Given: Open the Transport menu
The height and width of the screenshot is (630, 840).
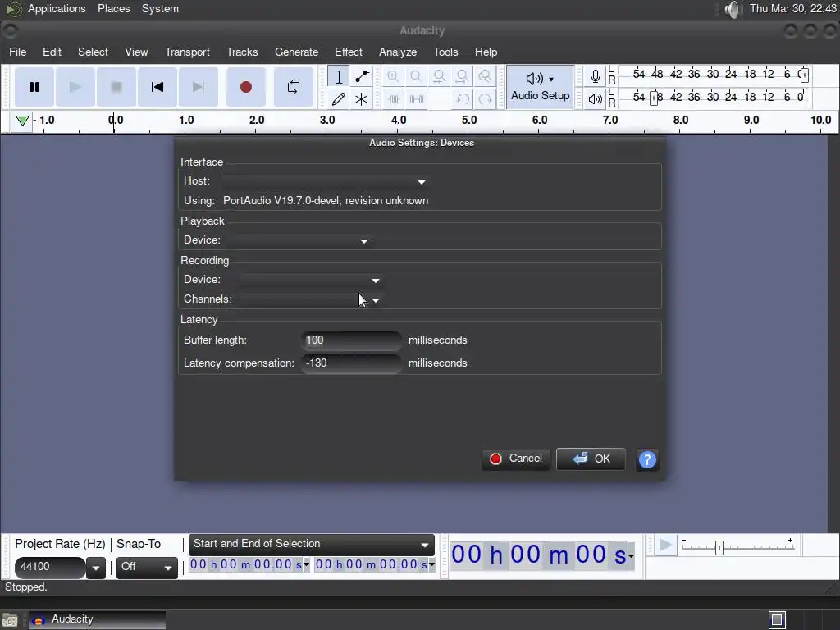Looking at the screenshot, I should tap(187, 52).
